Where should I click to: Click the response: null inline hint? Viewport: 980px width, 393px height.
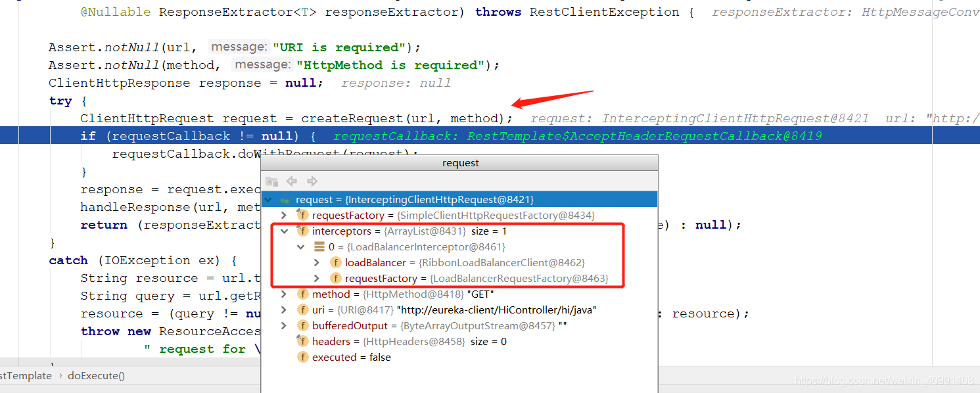point(396,83)
